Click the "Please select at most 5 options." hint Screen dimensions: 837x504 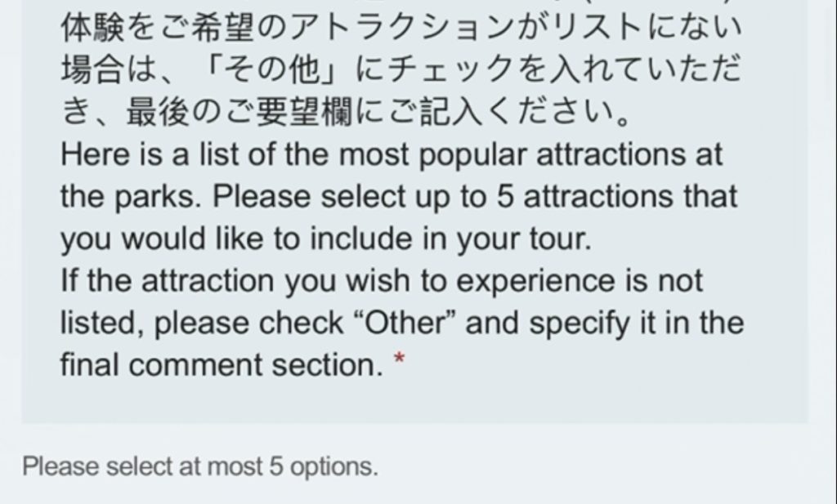[200, 467]
